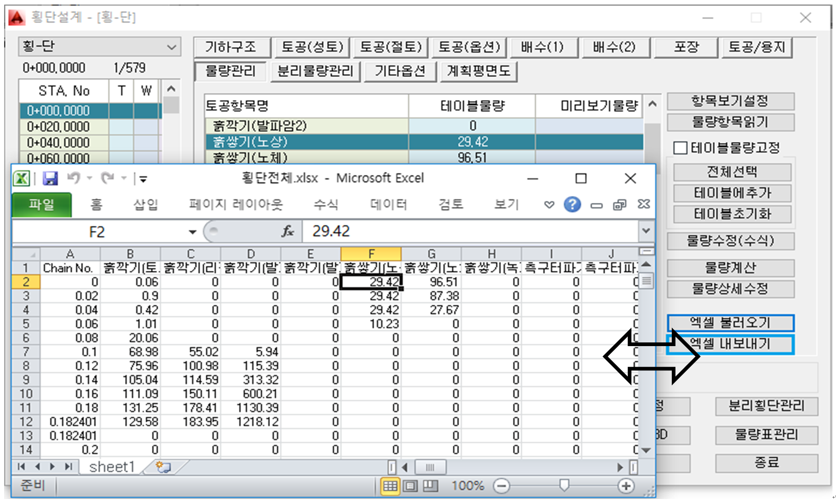Click the redo arrow in Excel toolbar
Viewport: 838px width, 504px height.
pyautogui.click(x=107, y=178)
